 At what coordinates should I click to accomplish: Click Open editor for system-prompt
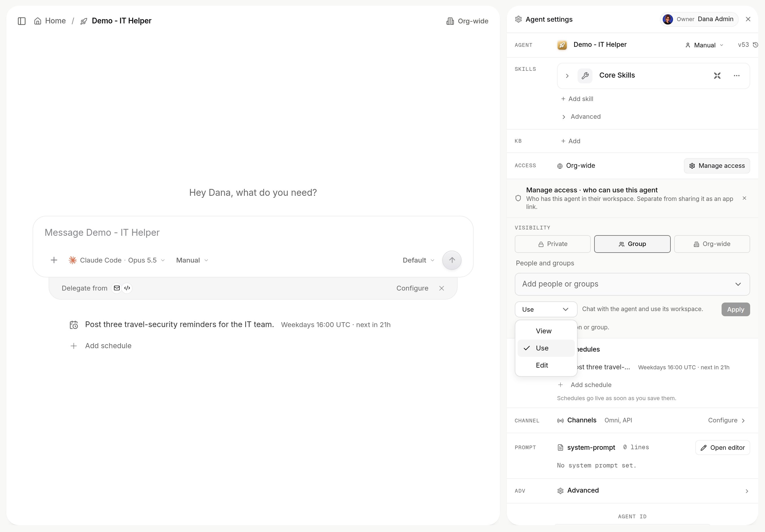(722, 448)
